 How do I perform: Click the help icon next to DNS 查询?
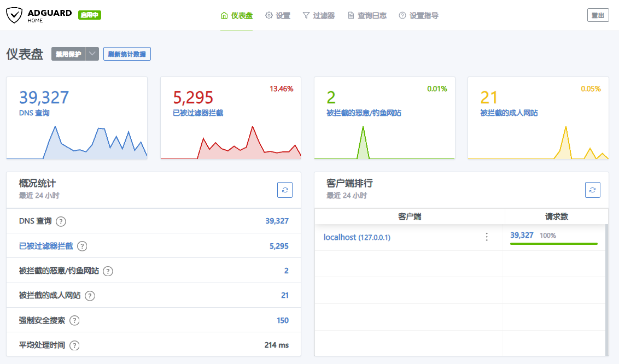click(61, 221)
